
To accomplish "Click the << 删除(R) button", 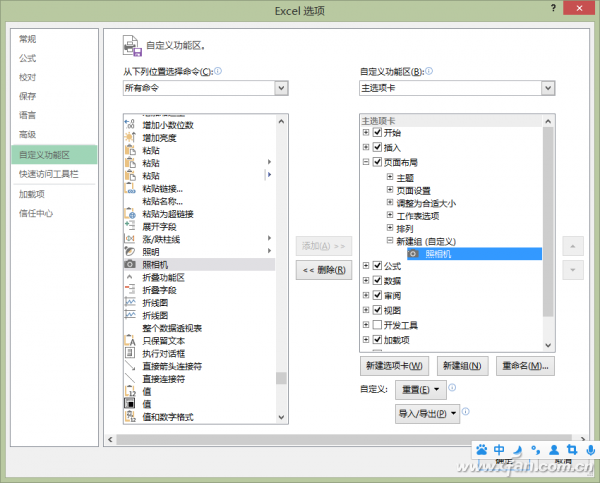I will tap(324, 270).
